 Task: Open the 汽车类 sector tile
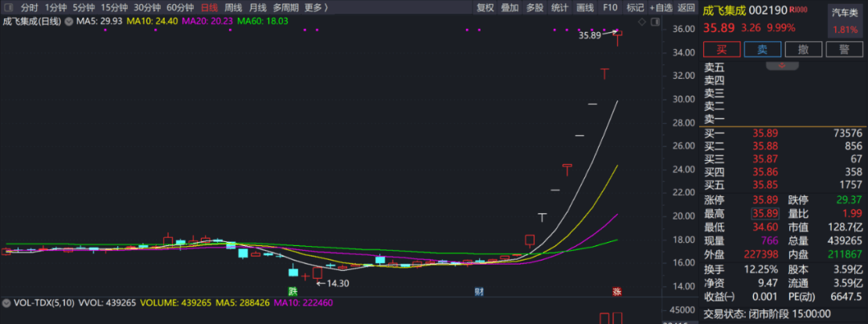click(x=844, y=22)
